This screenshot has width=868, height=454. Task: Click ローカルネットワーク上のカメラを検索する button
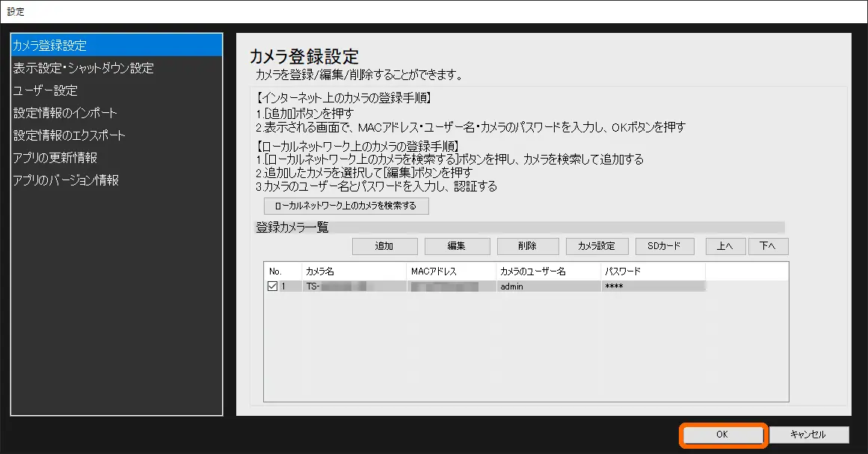tap(346, 206)
